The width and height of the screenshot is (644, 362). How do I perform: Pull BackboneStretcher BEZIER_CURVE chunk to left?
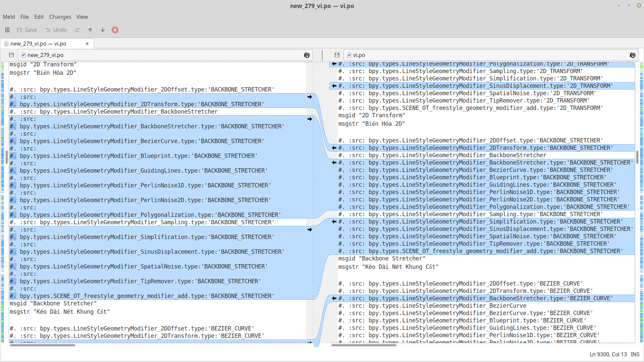334,298
